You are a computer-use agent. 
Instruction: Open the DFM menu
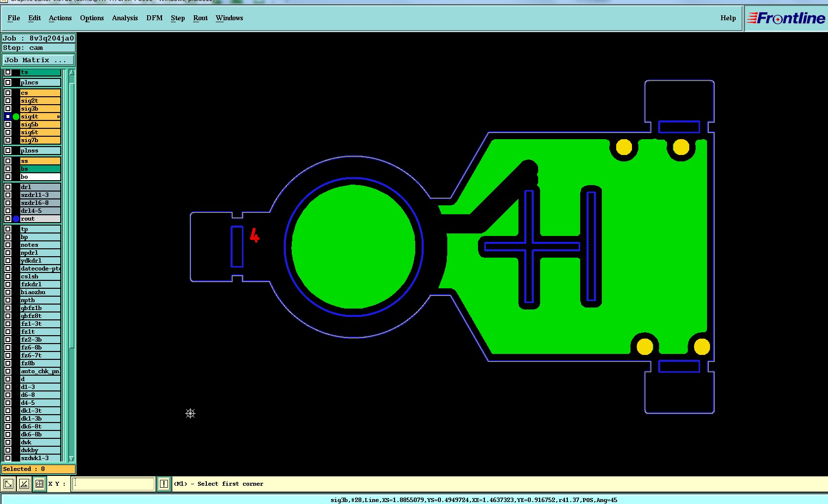(x=155, y=18)
